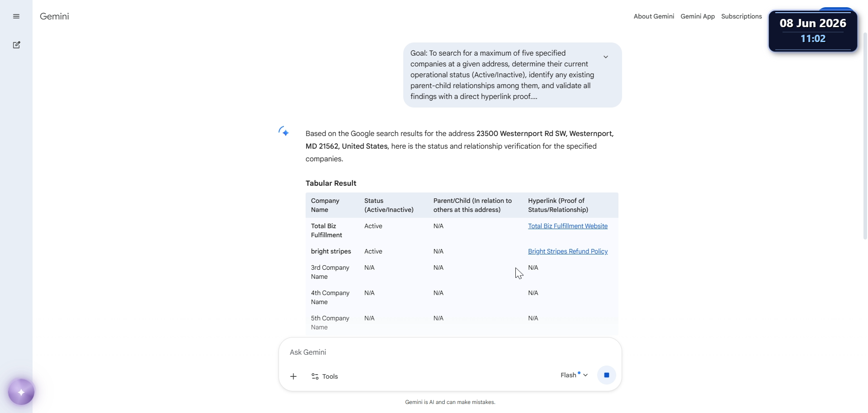The width and height of the screenshot is (868, 413).
Task: Click the Company Name table header
Action: coord(325,205)
